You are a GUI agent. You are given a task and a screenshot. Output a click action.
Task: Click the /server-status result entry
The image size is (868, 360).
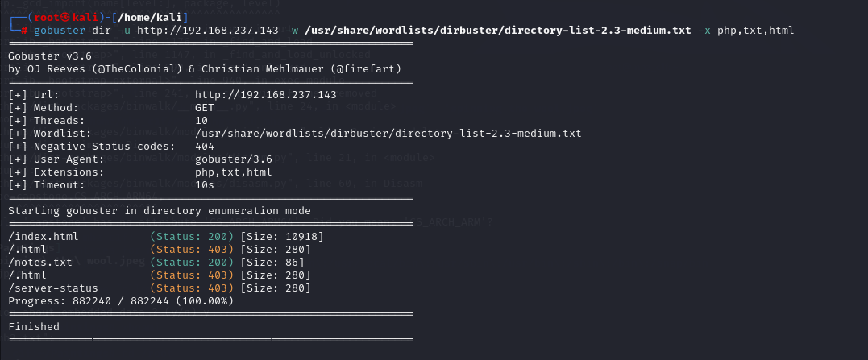tap(52, 288)
